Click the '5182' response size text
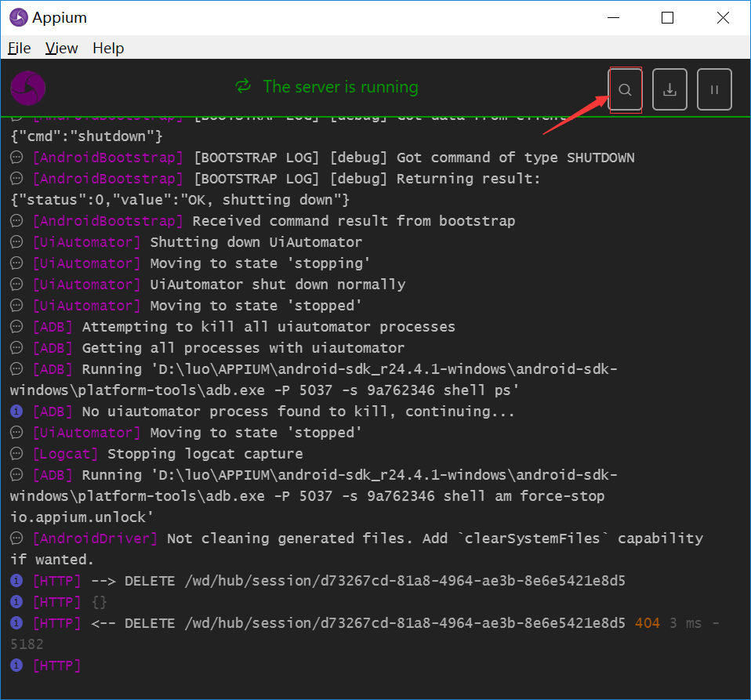751x700 pixels. [x=27, y=644]
